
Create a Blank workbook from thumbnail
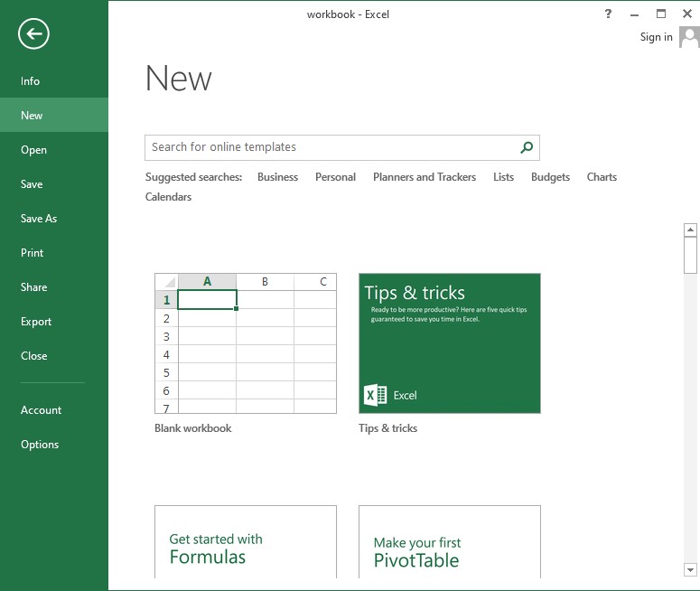(x=245, y=343)
